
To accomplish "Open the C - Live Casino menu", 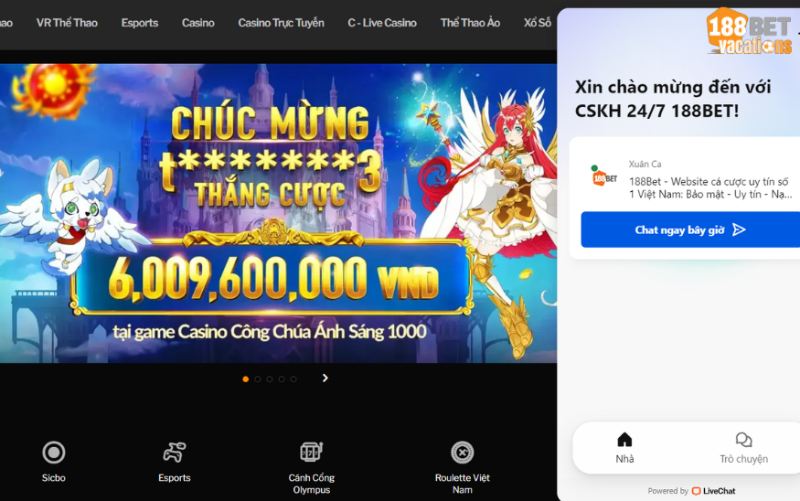I will [x=382, y=23].
